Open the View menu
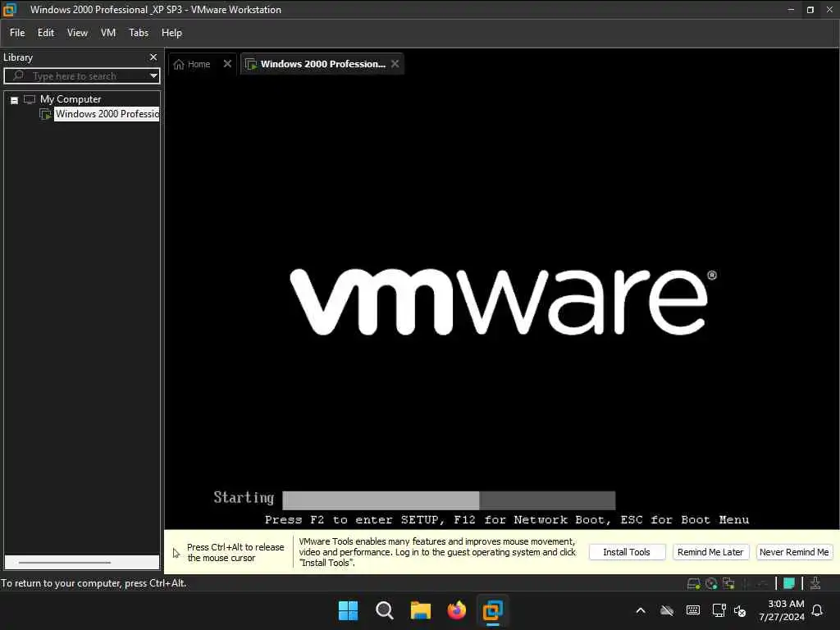Viewport: 840px width, 630px height. coord(77,33)
